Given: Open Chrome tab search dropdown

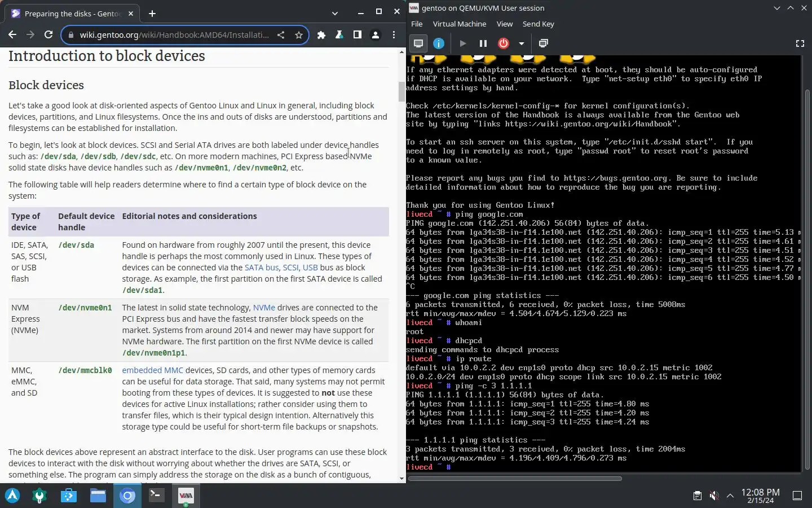Looking at the screenshot, I should tap(335, 13).
